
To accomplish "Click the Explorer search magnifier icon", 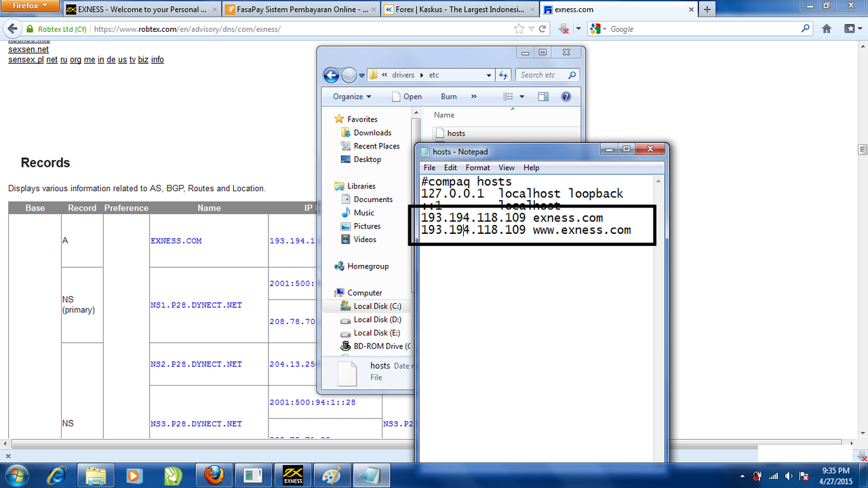I will [x=572, y=75].
